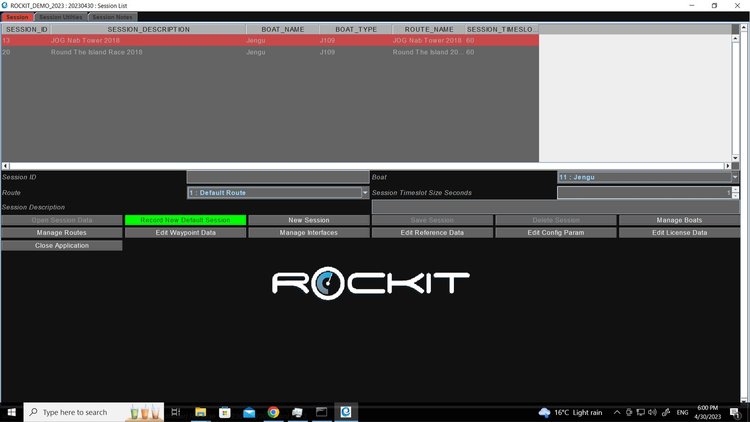Open Google Chrome from taskbar
The width and height of the screenshot is (750, 422).
click(273, 412)
